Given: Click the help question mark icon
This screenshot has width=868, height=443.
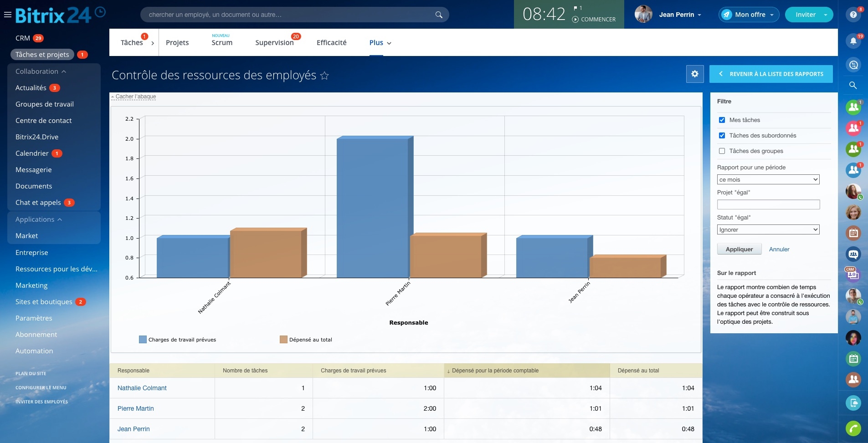Looking at the screenshot, I should [853, 15].
